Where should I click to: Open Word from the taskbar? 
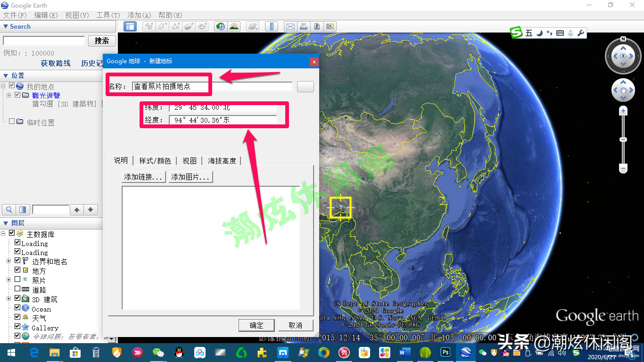click(405, 352)
